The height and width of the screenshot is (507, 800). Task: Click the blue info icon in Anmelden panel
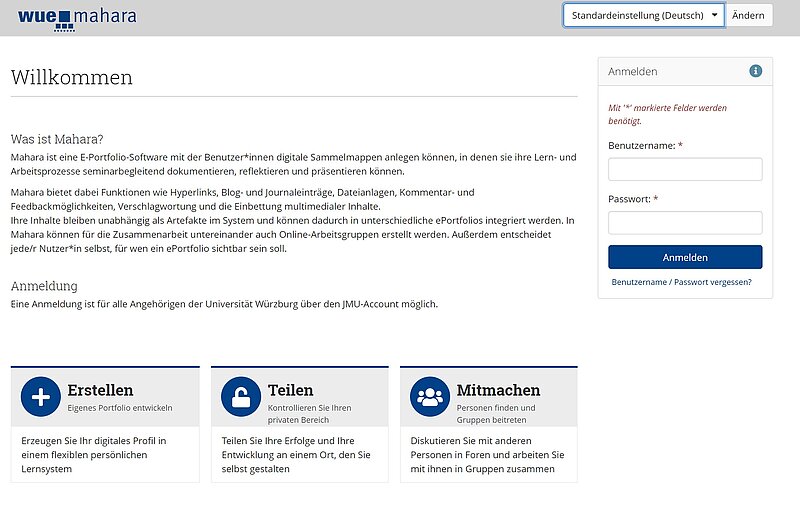pos(755,71)
